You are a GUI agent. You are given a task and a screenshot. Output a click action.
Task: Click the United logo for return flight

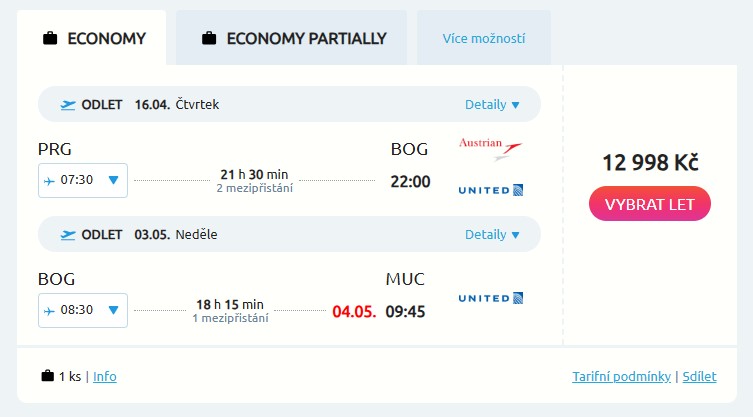click(x=490, y=298)
